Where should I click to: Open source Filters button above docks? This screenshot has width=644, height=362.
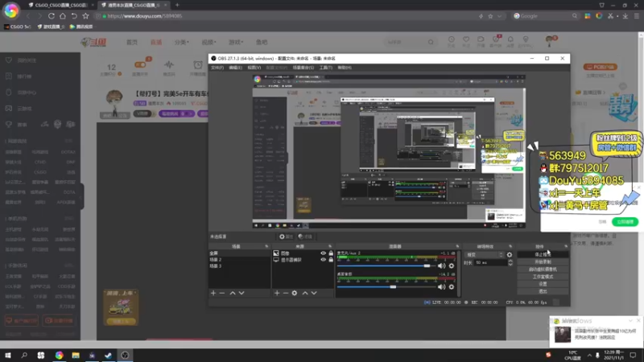point(305,237)
